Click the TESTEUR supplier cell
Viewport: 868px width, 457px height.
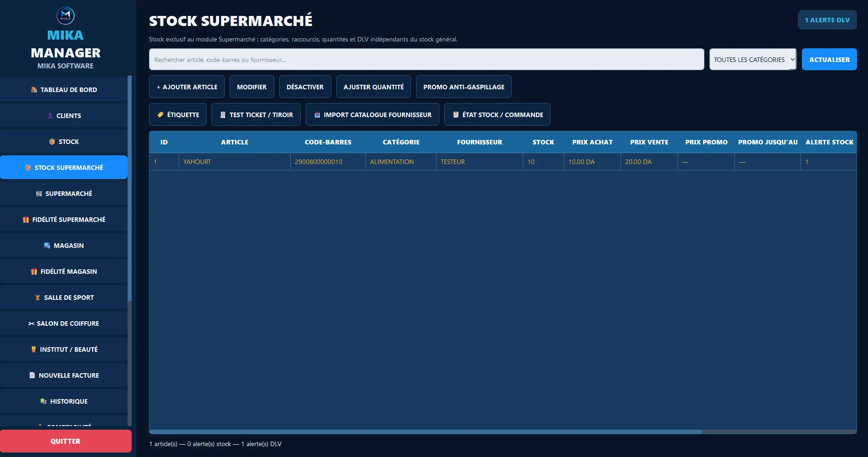(x=479, y=162)
